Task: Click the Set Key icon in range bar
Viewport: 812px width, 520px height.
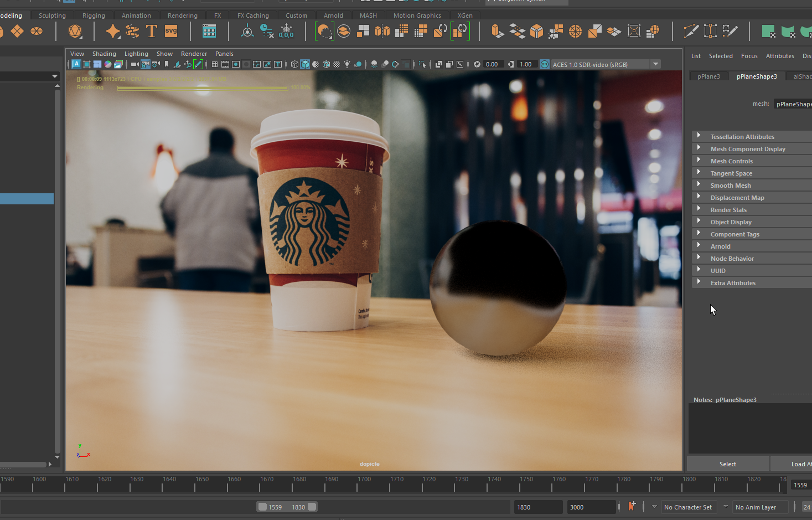Action: coord(632,507)
